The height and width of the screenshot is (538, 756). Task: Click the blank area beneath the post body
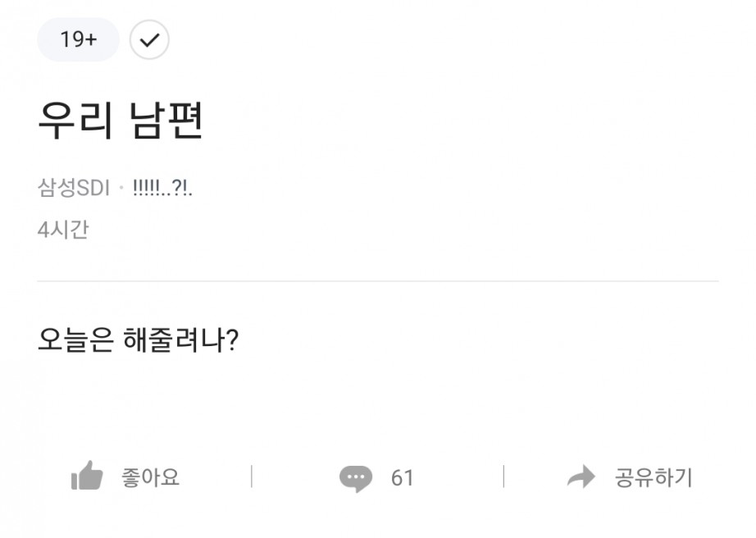pyautogui.click(x=377, y=402)
